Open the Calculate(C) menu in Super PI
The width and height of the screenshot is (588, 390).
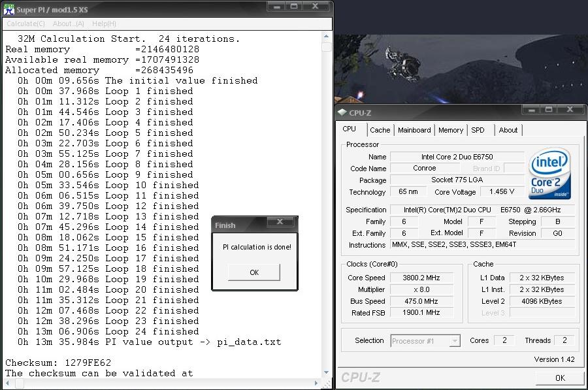coord(26,24)
